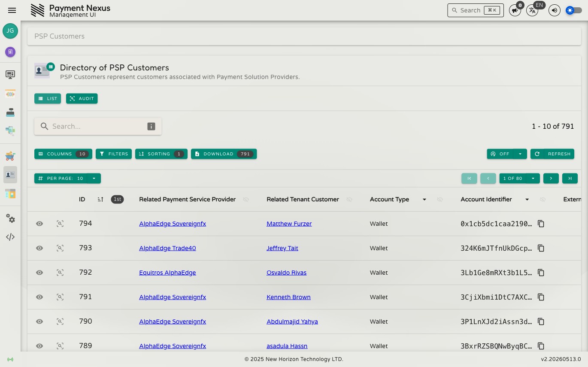Open Matthew Furzer customer link
The width and height of the screenshot is (588, 367).
coord(289,224)
